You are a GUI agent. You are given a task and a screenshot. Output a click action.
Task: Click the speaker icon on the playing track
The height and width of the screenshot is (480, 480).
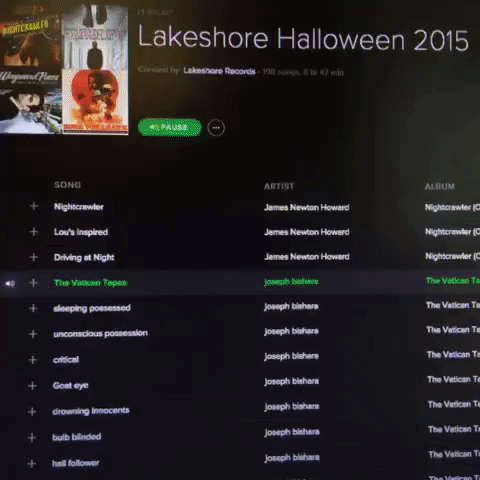[10, 284]
